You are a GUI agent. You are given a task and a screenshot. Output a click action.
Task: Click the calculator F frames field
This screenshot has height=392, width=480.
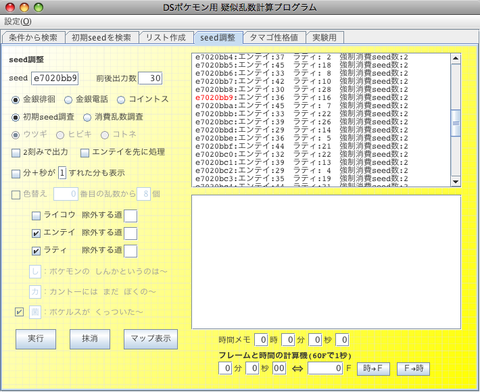pyautogui.click(x=325, y=368)
